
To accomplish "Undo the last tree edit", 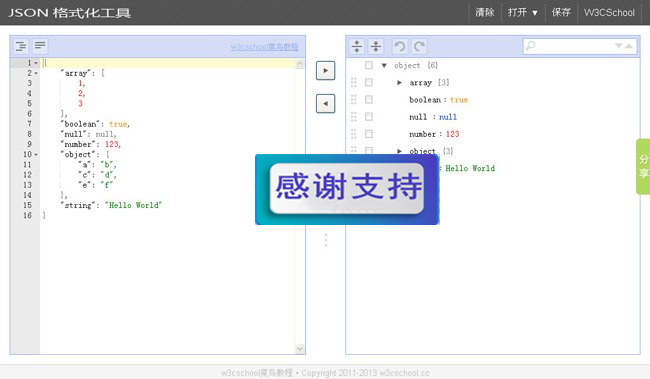I will pos(400,46).
